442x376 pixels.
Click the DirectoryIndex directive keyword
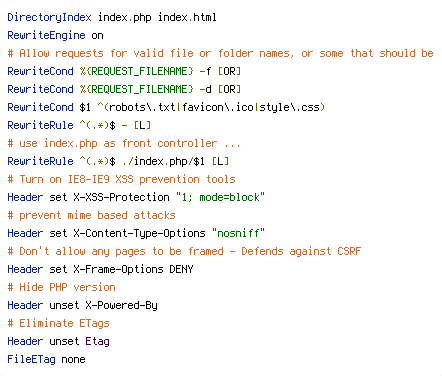click(x=49, y=17)
